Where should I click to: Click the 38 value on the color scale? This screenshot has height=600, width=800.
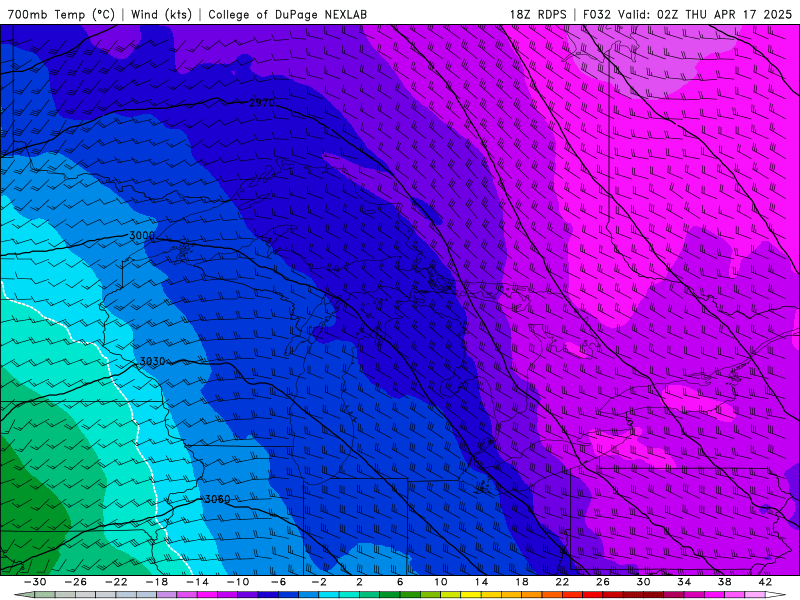[724, 582]
